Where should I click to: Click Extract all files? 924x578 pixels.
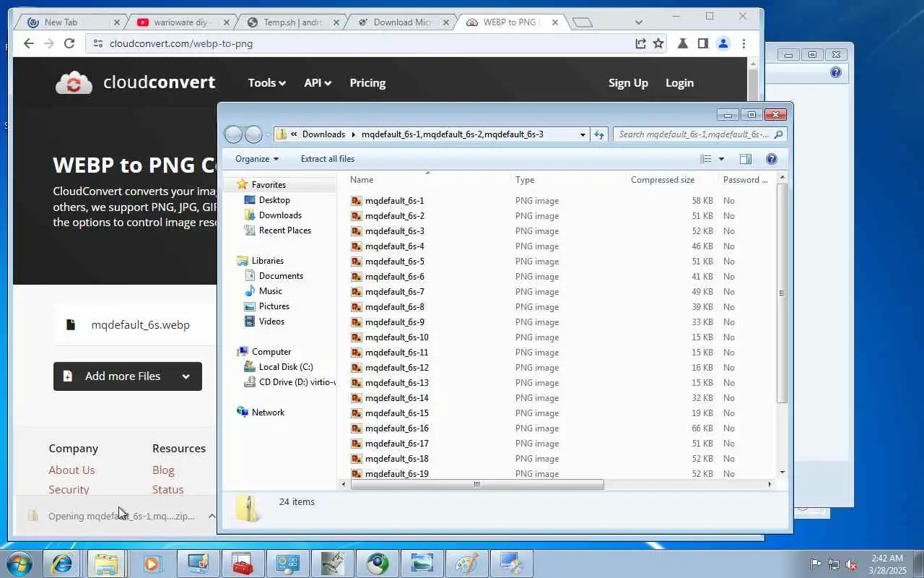coord(328,159)
